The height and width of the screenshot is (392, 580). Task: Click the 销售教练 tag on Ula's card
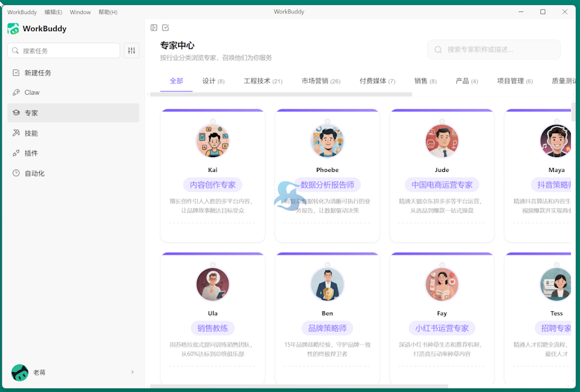tap(213, 328)
